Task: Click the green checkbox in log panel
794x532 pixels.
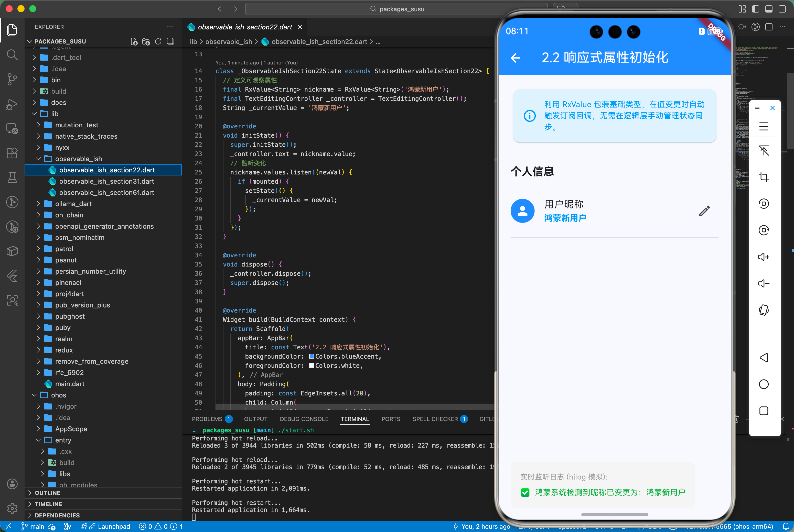Action: pyautogui.click(x=525, y=492)
